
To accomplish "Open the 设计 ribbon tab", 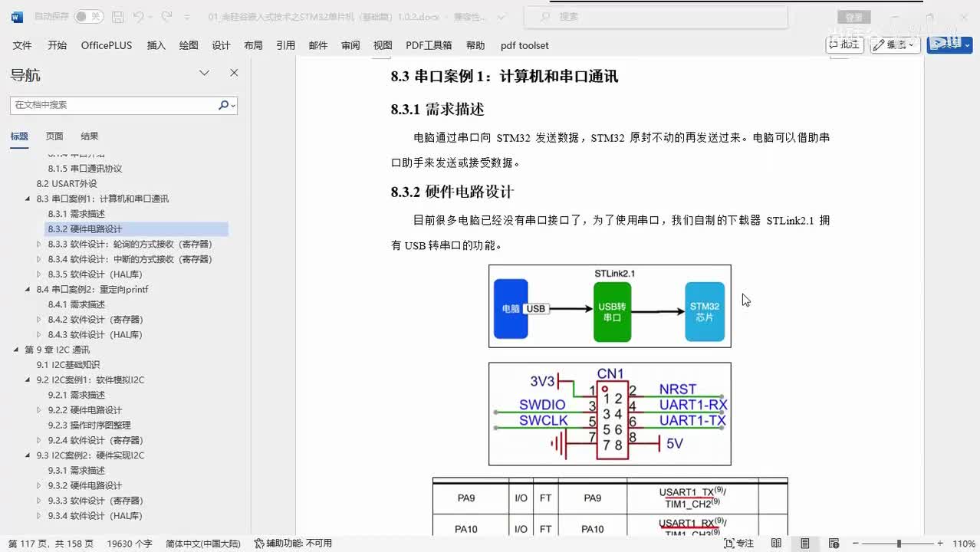I will tap(221, 45).
